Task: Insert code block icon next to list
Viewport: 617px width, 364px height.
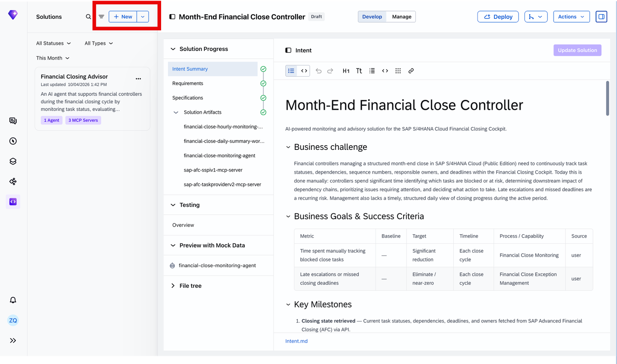Action: click(x=385, y=71)
